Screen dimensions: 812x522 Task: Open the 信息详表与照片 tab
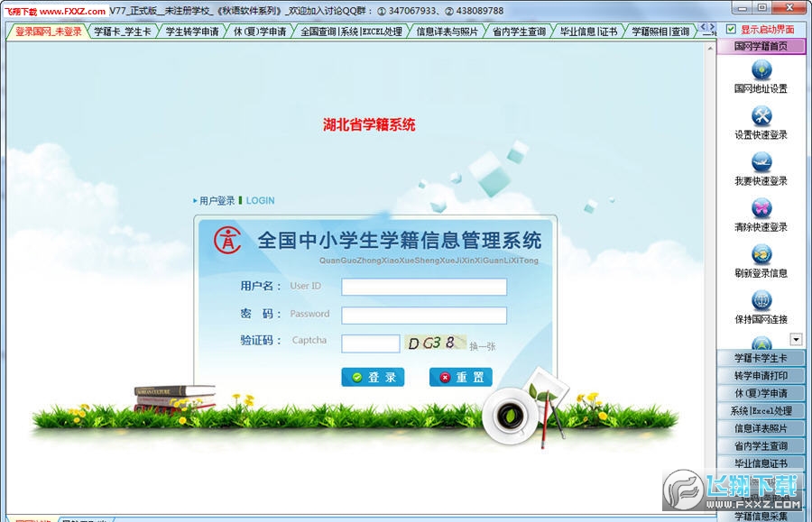447,32
